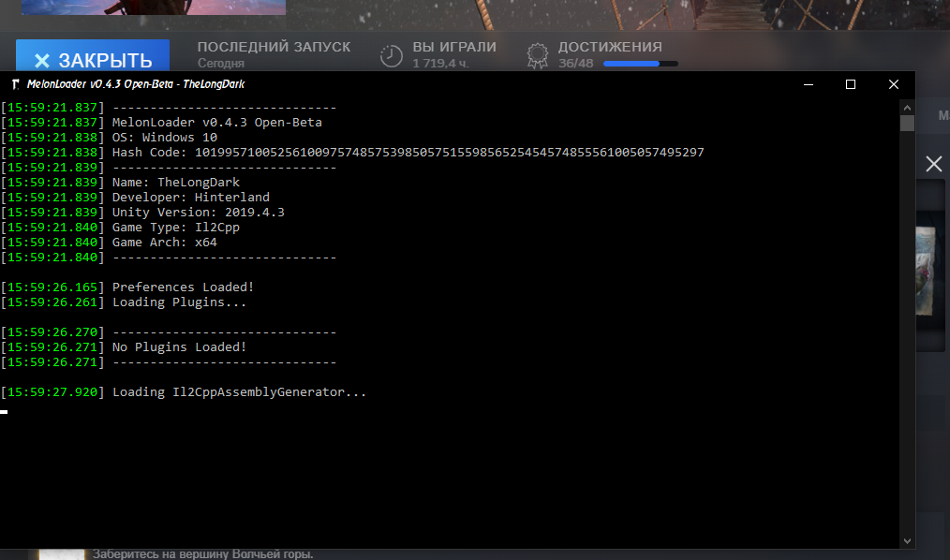Viewport: 950px width, 560px height.
Task: Click the '36/48' achievements count
Action: 575,64
